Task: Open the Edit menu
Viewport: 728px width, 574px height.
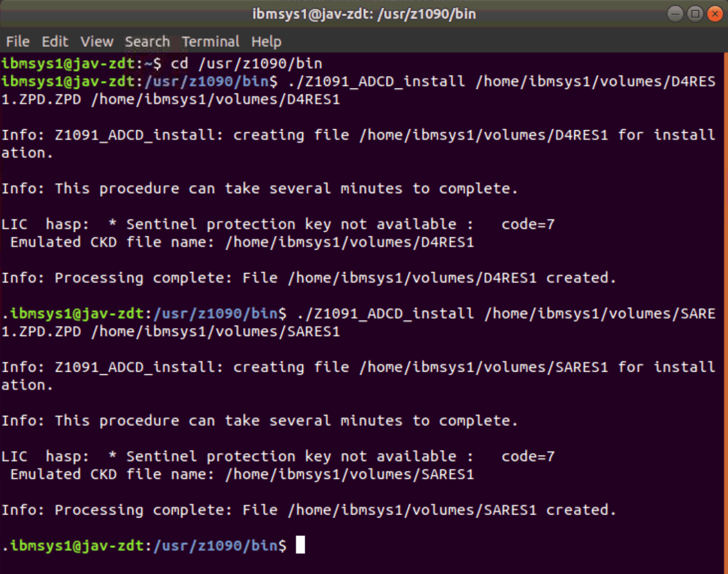Action: pos(55,41)
